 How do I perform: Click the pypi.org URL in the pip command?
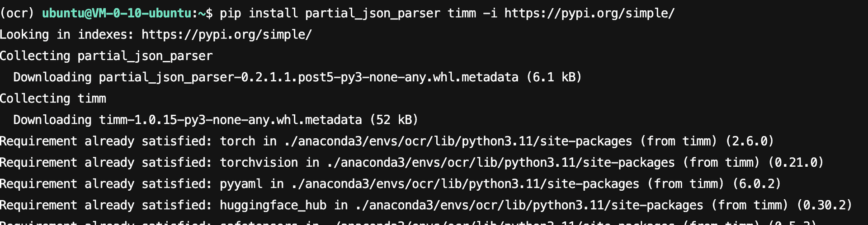click(589, 14)
